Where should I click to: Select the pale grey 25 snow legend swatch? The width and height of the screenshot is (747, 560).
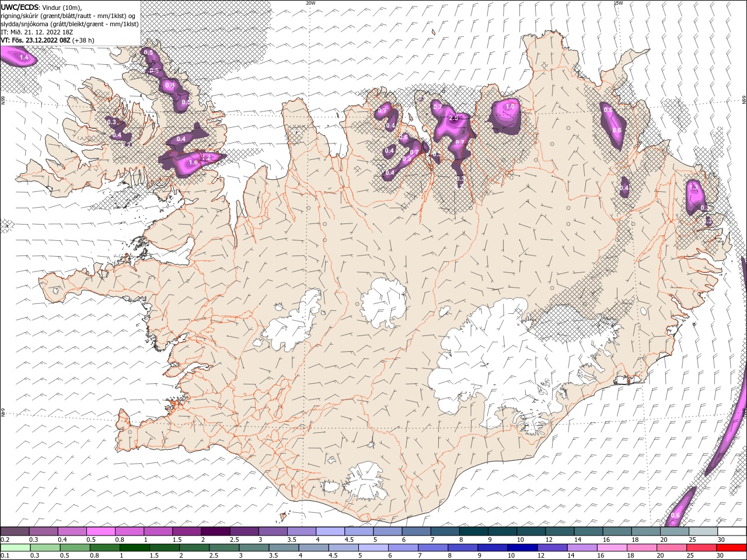pyautogui.click(x=703, y=531)
